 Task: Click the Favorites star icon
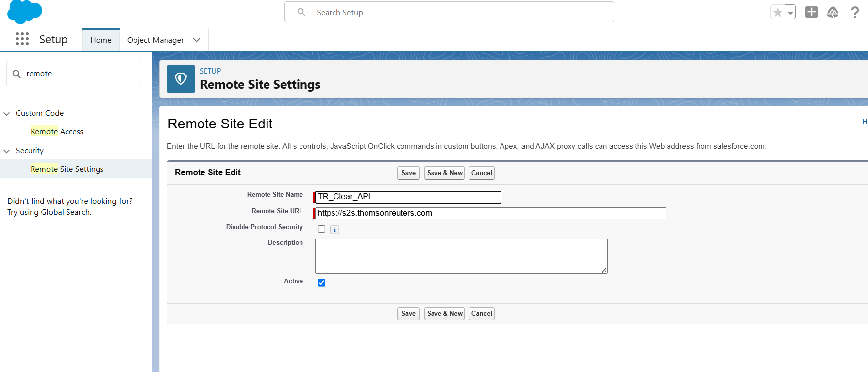point(777,12)
